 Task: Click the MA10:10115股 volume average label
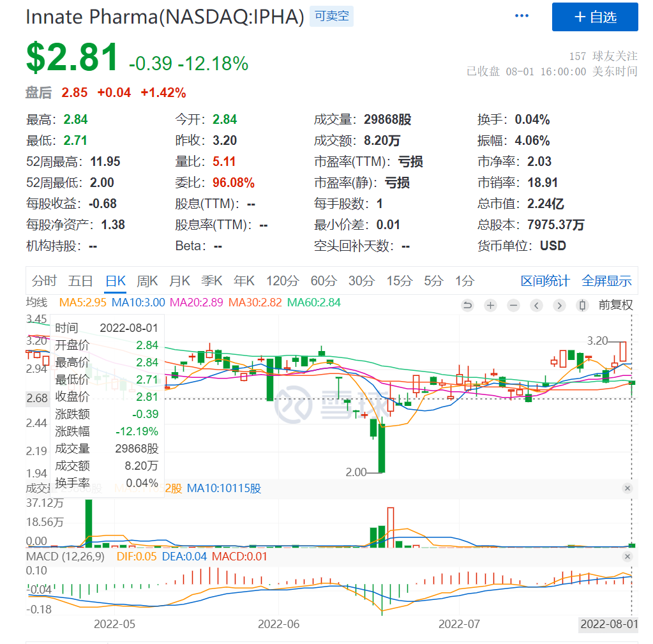[x=224, y=488]
